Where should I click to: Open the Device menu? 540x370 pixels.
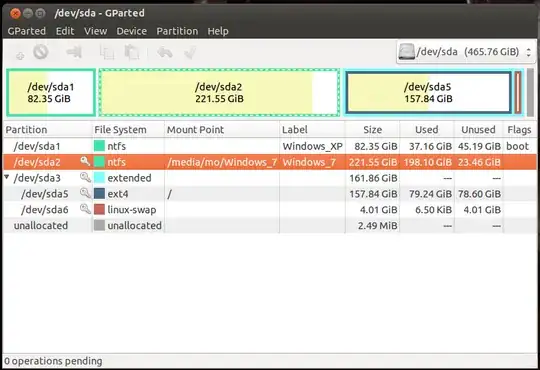(132, 31)
